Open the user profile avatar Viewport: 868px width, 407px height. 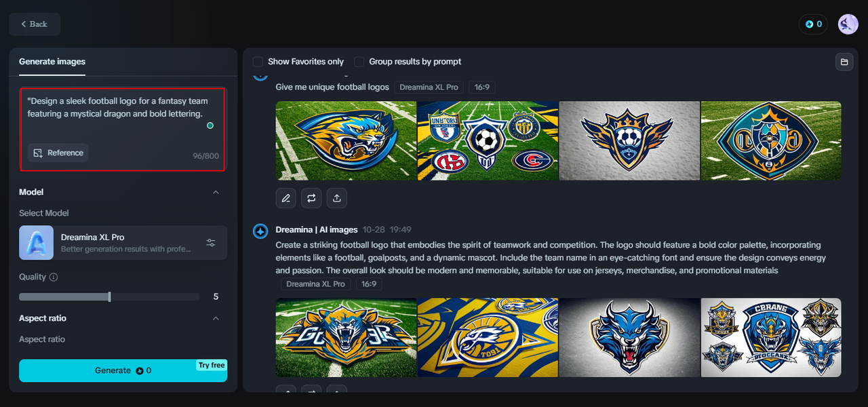[848, 24]
